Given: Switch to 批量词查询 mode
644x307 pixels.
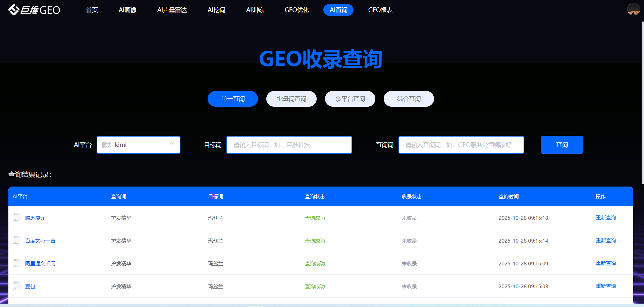Looking at the screenshot, I should click(x=291, y=99).
